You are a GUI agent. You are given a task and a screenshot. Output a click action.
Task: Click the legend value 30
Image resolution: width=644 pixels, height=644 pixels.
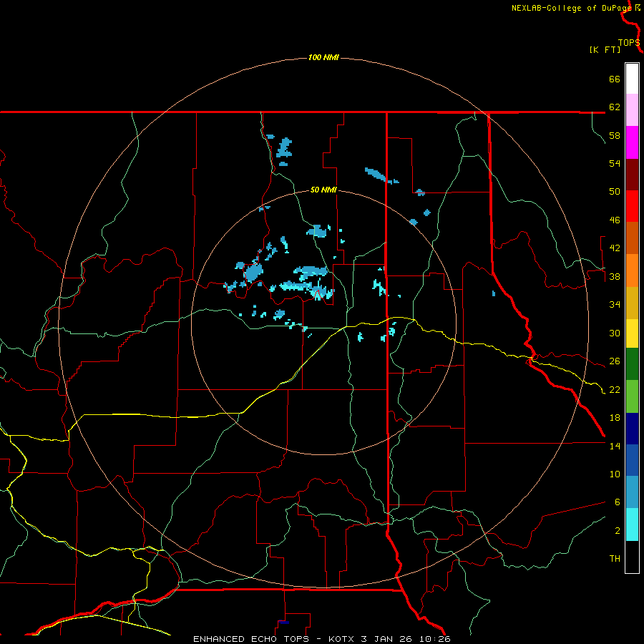pos(615,333)
